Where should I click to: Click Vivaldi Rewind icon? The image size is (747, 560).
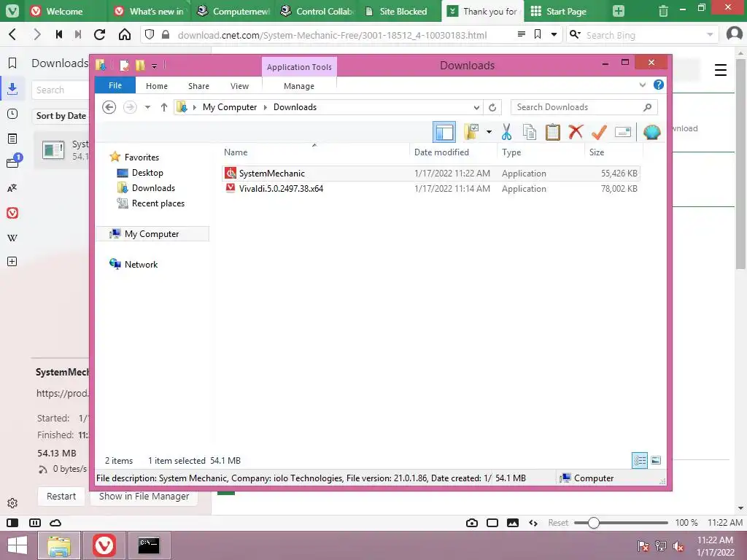click(x=59, y=34)
